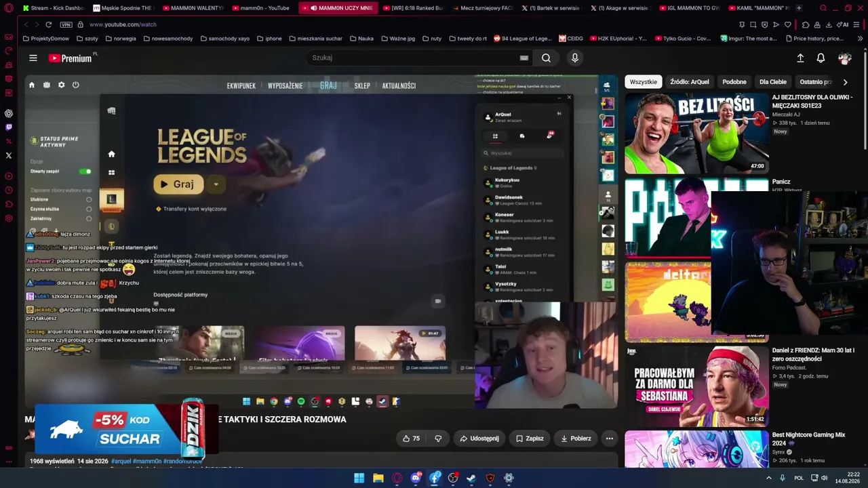The width and height of the screenshot is (868, 488).
Task: Click the YouTube search input field
Action: pos(412,58)
